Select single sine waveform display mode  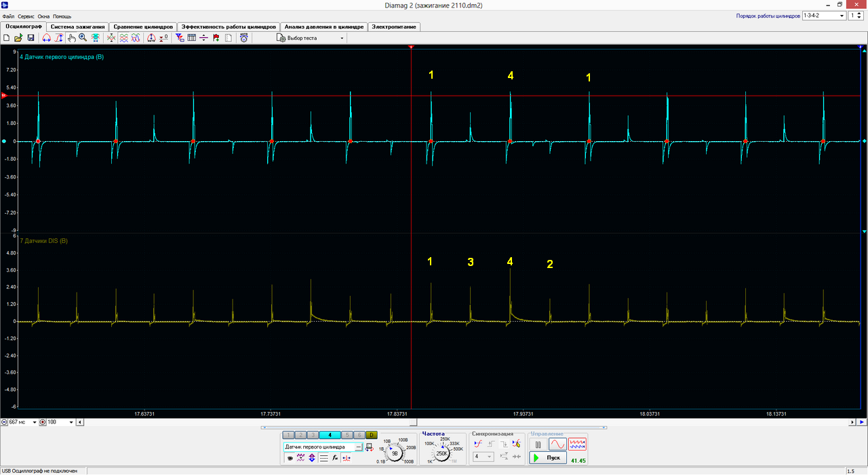(557, 444)
